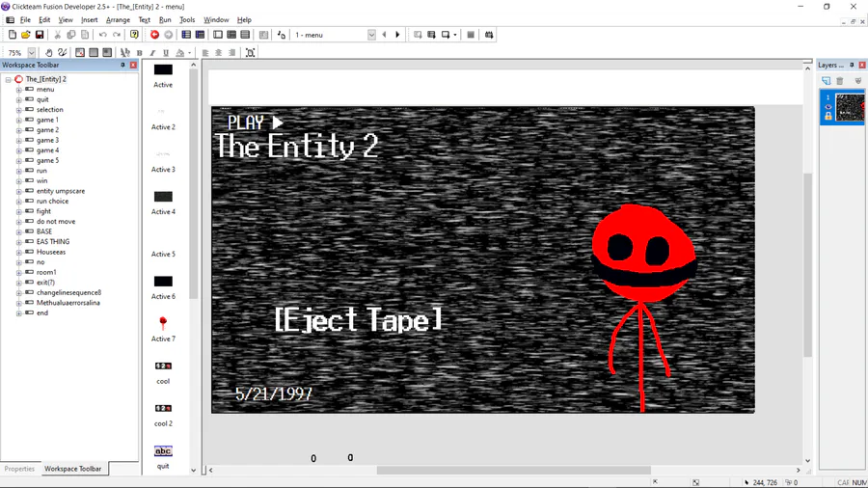Viewport: 868px width, 488px height.
Task: Open the Arrange menu
Action: click(x=118, y=20)
